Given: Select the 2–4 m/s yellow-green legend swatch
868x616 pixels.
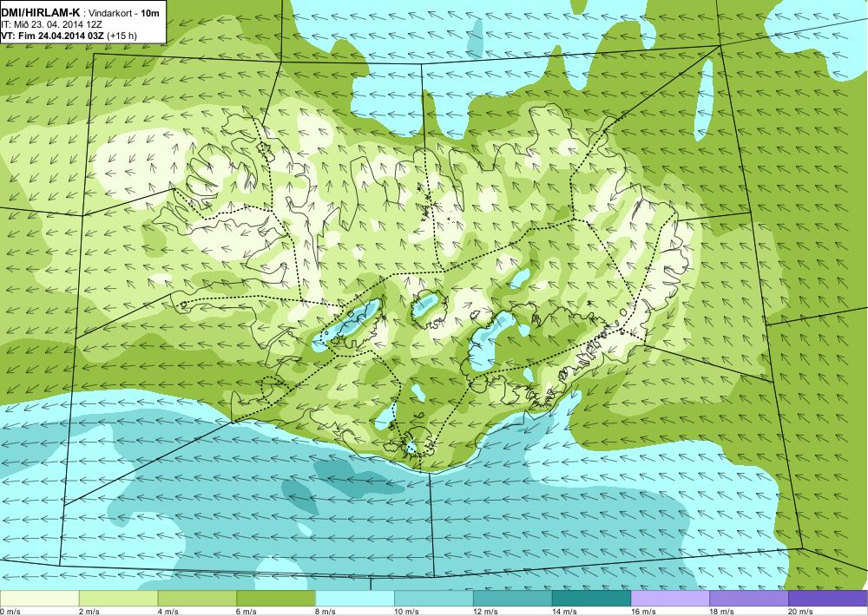Looking at the screenshot, I should point(118,599).
